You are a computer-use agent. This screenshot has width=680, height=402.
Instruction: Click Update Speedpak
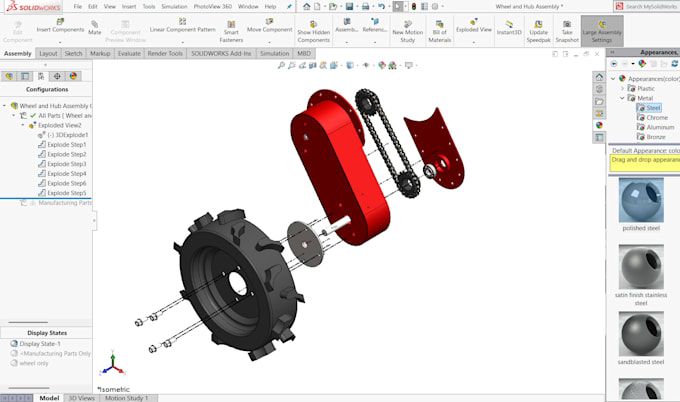(538, 32)
